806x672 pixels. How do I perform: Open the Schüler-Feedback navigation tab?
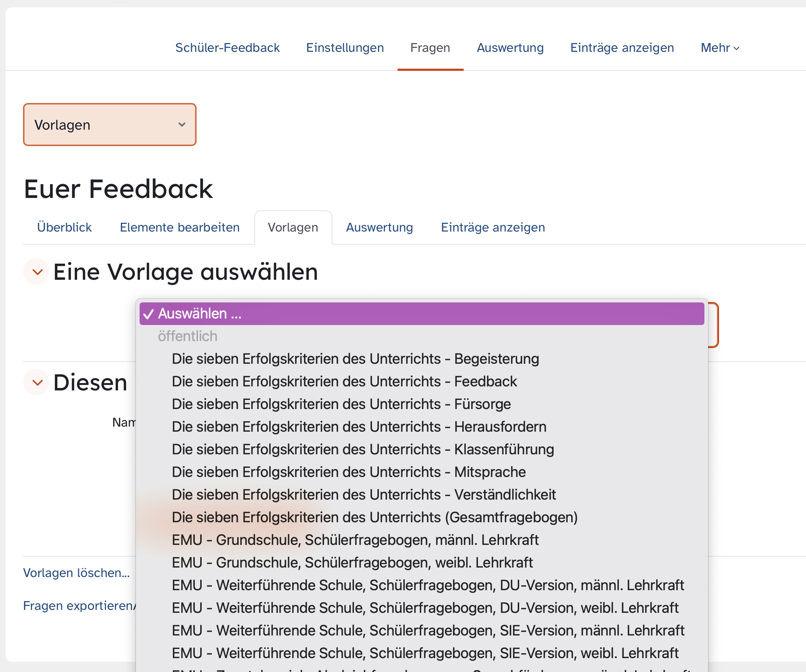click(227, 47)
